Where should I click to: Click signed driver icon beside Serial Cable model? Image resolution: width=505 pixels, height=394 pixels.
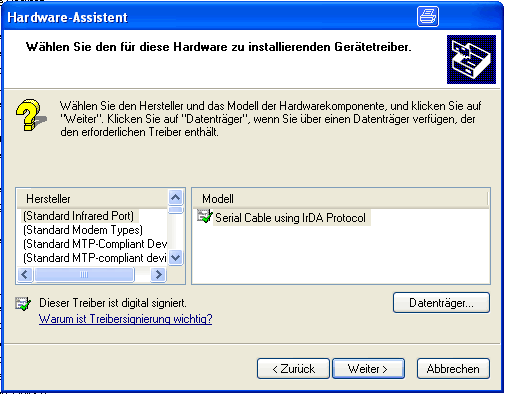[205, 216]
